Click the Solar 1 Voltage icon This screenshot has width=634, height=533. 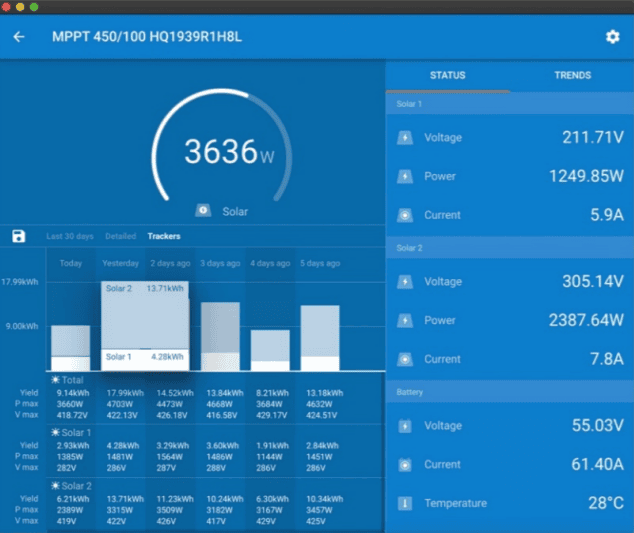(404, 138)
